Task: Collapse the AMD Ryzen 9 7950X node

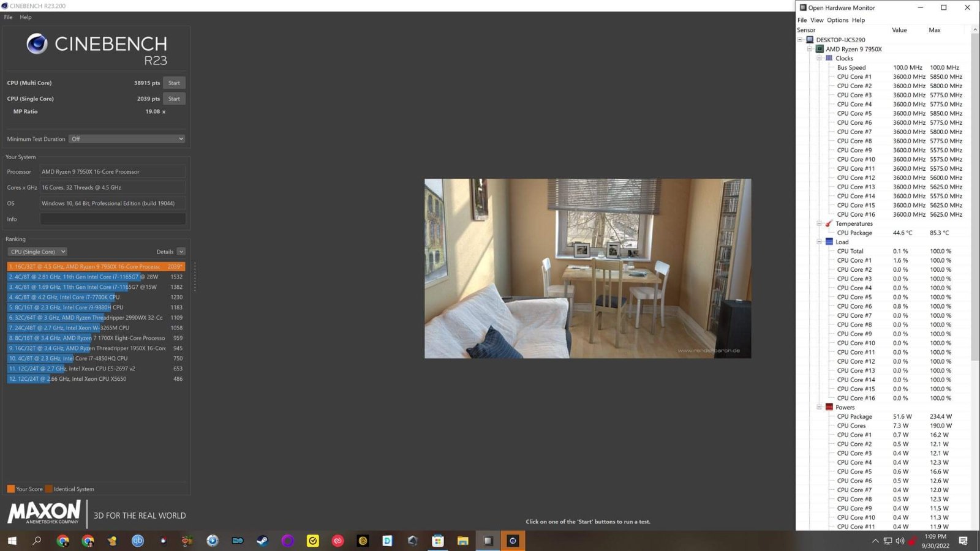Action: tap(810, 49)
